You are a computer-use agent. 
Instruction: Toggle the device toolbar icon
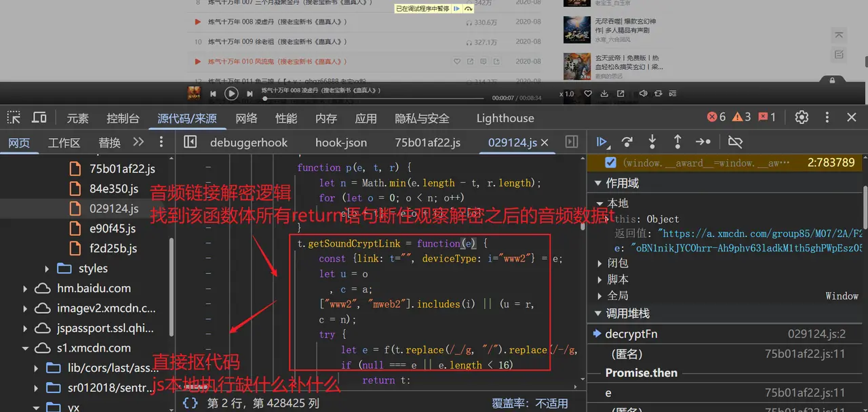(39, 117)
